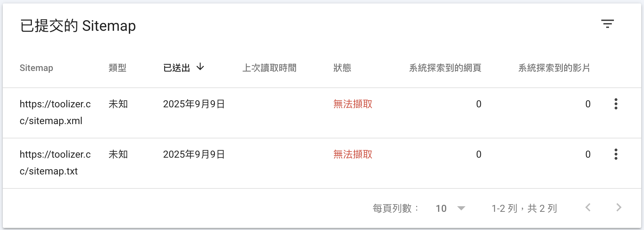Click the previous page arrow

pyautogui.click(x=588, y=208)
